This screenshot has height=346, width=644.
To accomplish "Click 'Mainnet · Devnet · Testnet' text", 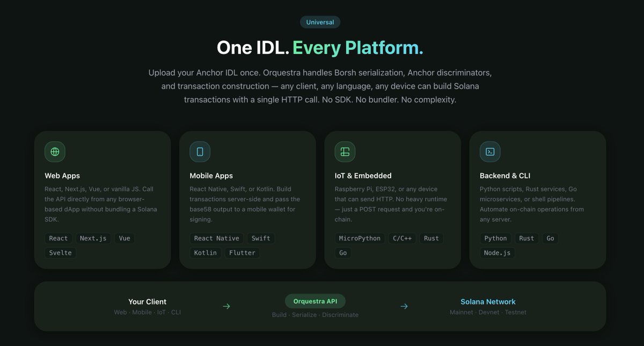I will [488, 312].
